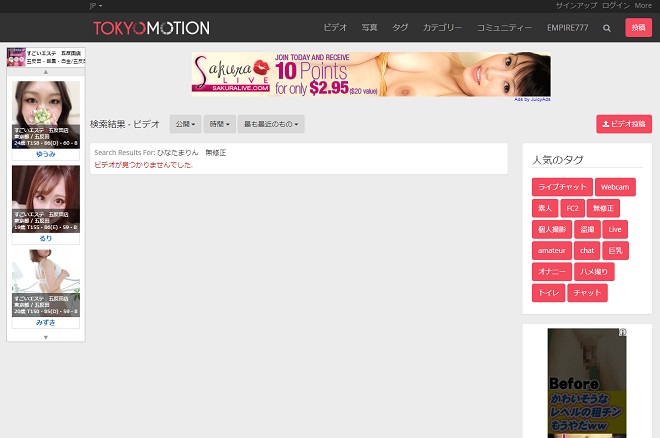660x438 pixels.
Task: Open the JP language selector
Action: click(x=95, y=6)
